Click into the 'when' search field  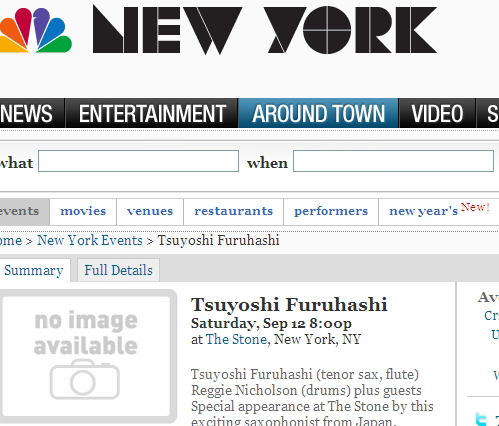click(393, 161)
